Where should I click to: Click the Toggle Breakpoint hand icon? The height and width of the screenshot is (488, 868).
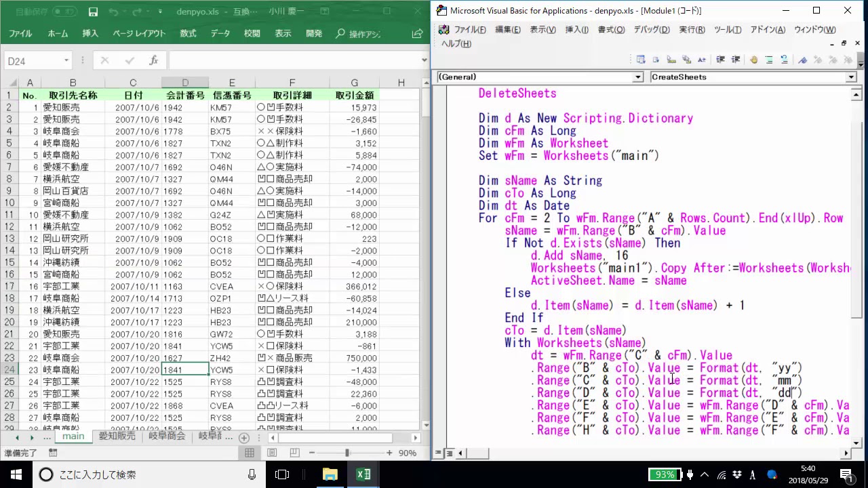(x=753, y=60)
